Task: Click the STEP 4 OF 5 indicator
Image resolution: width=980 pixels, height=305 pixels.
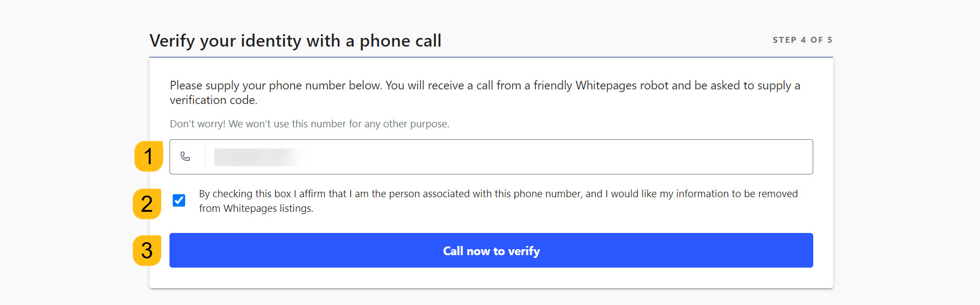Action: (802, 40)
